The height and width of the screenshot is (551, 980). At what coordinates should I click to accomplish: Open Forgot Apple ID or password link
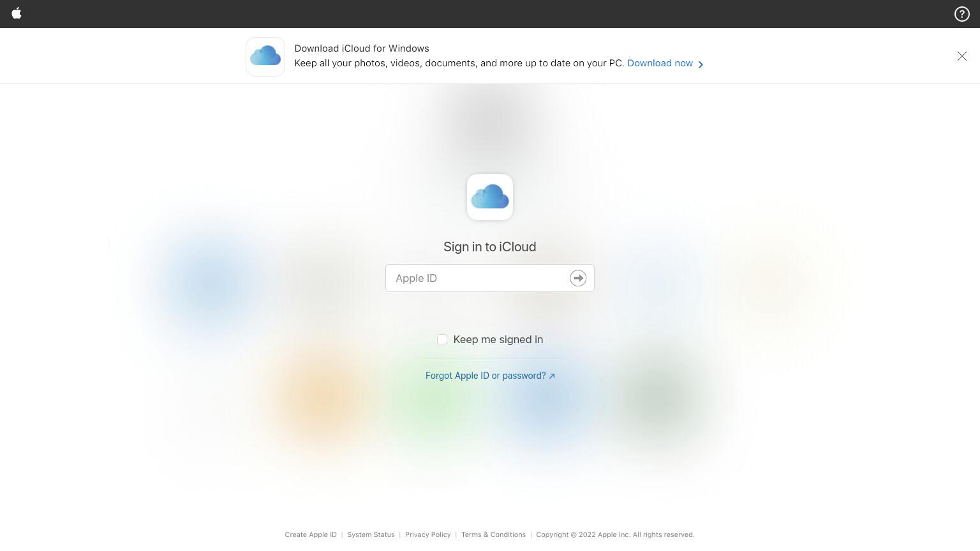click(x=490, y=376)
